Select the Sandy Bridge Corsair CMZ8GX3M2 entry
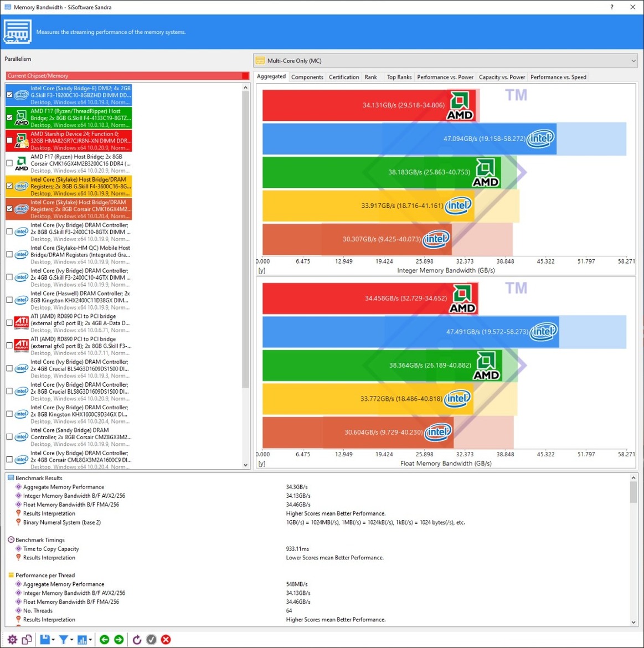 point(69,437)
